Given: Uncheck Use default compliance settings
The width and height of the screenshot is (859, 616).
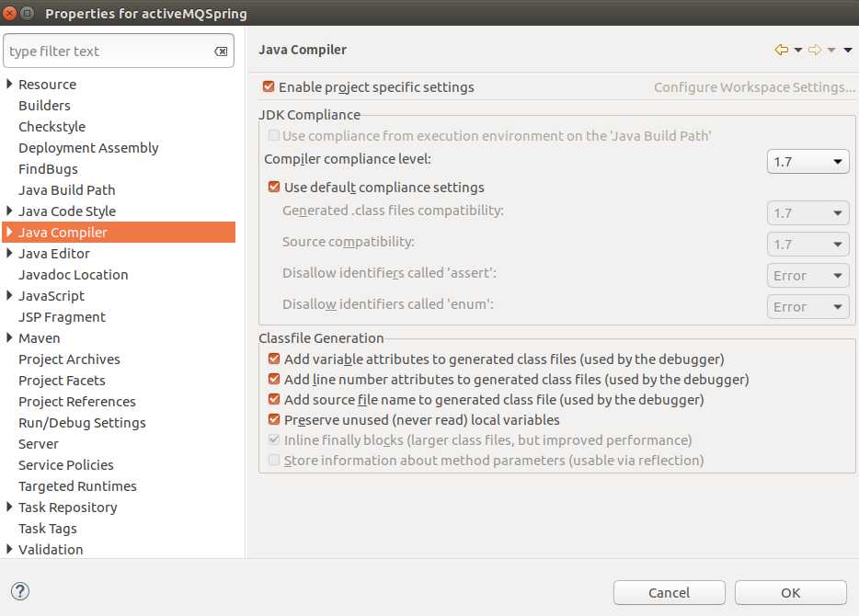Looking at the screenshot, I should 274,188.
